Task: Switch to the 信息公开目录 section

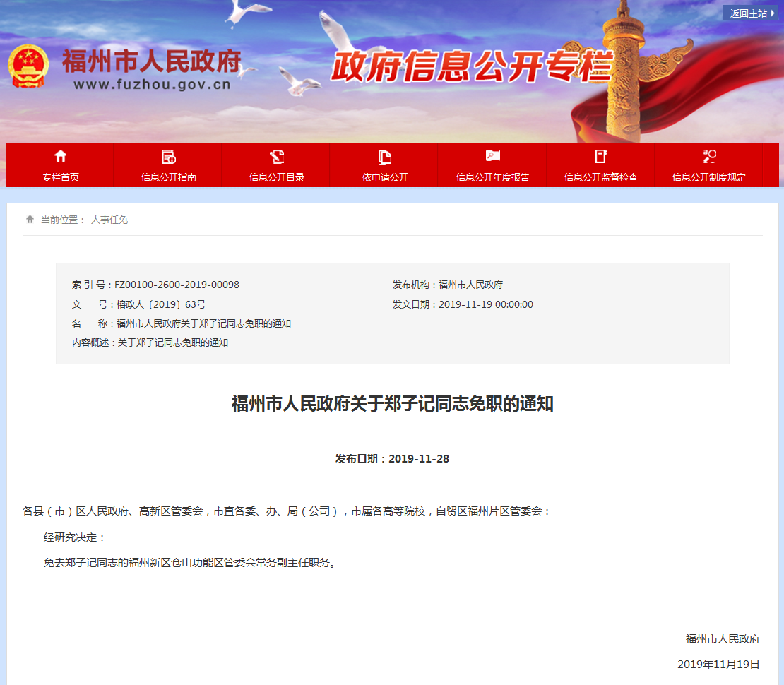Action: tap(276, 177)
